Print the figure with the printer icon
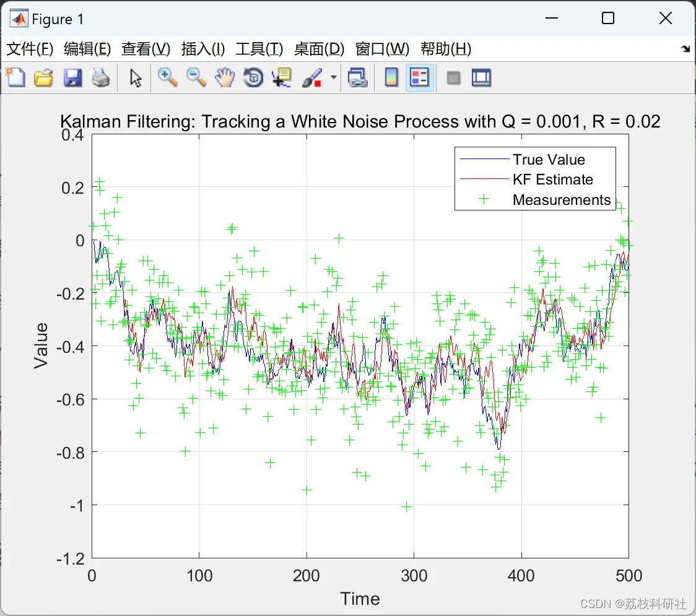This screenshot has width=696, height=616. (x=101, y=77)
